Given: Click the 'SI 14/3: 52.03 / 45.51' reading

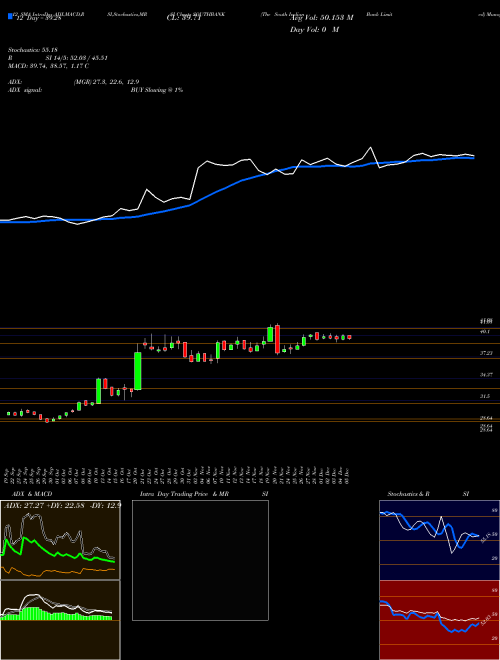Looking at the screenshot, I should click(77, 58).
